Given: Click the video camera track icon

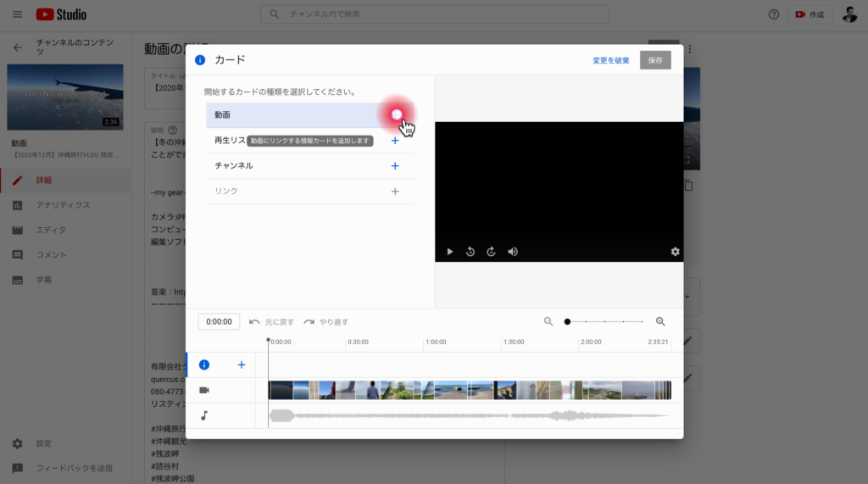Looking at the screenshot, I should (204, 391).
